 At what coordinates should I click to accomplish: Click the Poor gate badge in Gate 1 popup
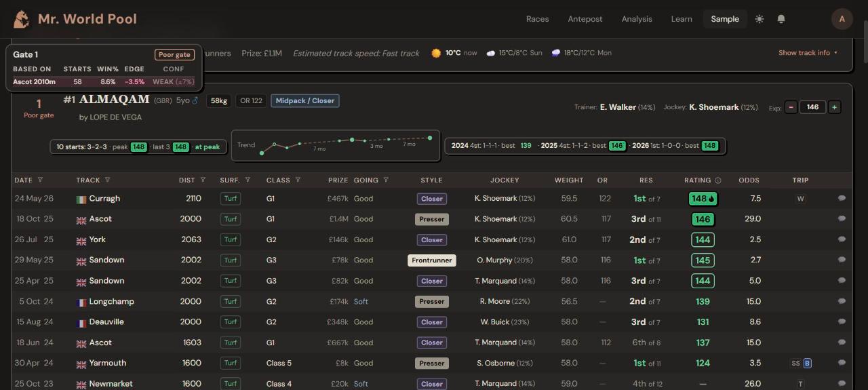coord(174,55)
